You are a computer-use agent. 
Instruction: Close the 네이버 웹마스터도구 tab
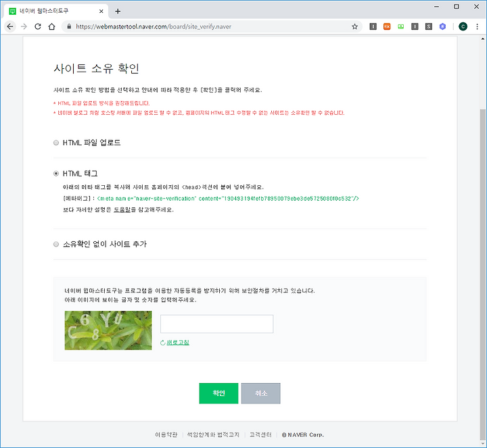pos(101,11)
